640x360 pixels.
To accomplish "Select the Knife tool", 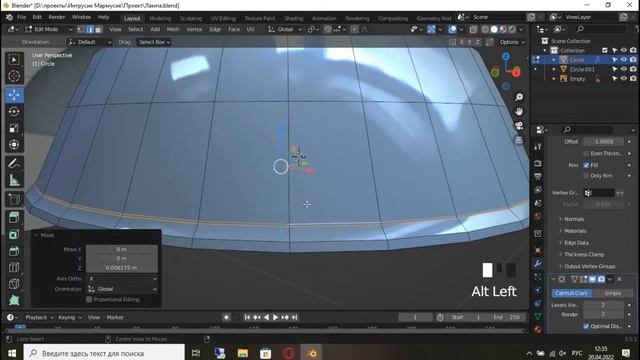I will (x=14, y=284).
